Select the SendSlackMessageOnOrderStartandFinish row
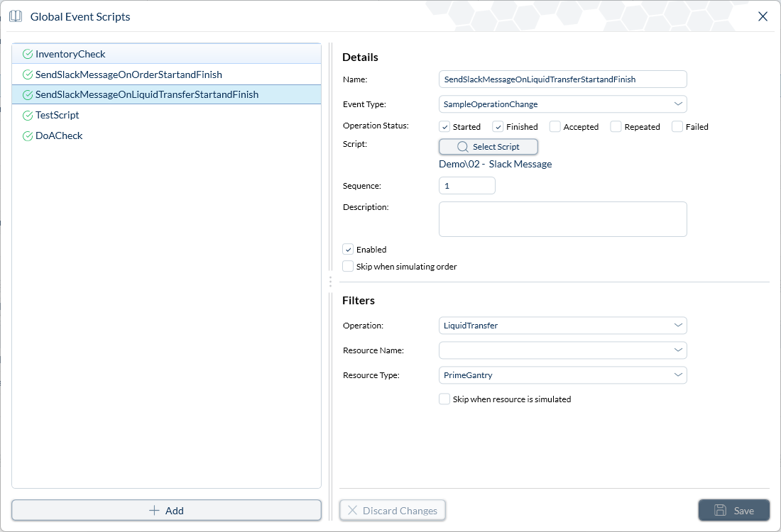Image resolution: width=781 pixels, height=532 pixels. click(166, 74)
